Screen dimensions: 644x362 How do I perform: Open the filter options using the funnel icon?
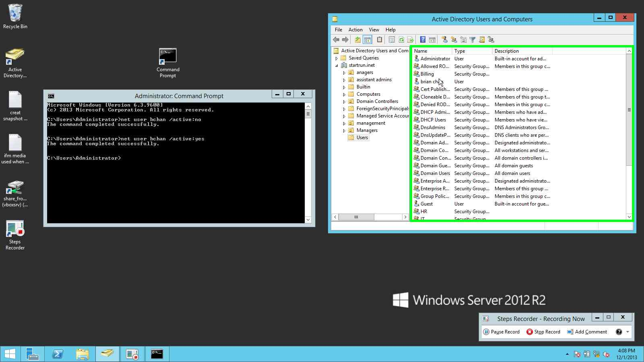[472, 39]
